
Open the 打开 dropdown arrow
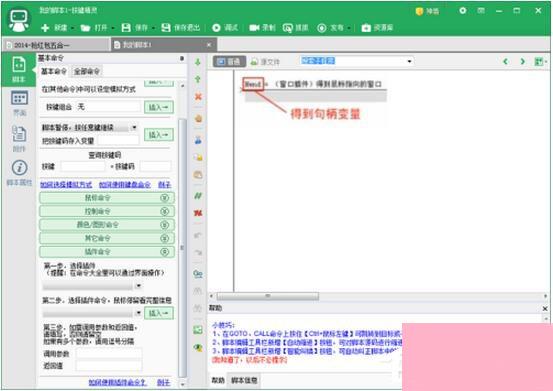(x=113, y=28)
